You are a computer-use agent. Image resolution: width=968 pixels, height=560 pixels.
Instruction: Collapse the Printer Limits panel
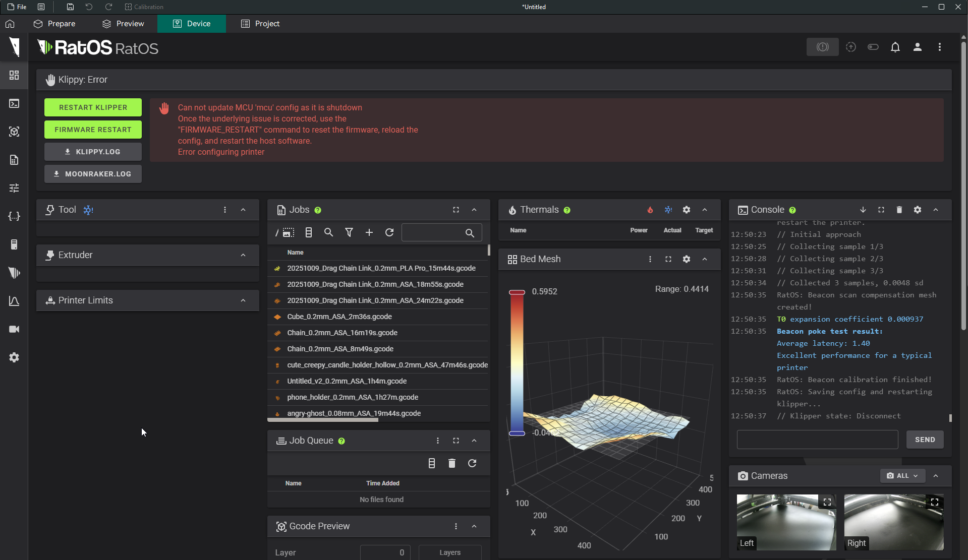point(243,300)
